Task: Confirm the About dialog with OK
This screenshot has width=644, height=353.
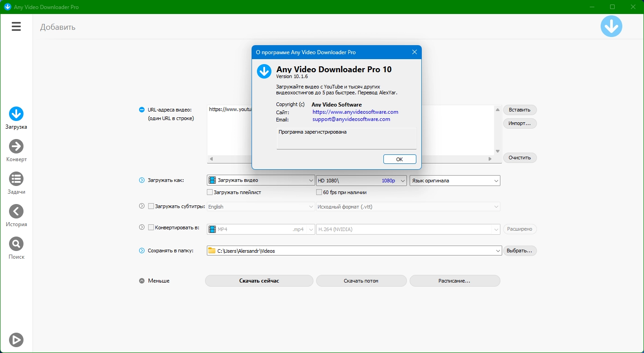Action: point(400,159)
